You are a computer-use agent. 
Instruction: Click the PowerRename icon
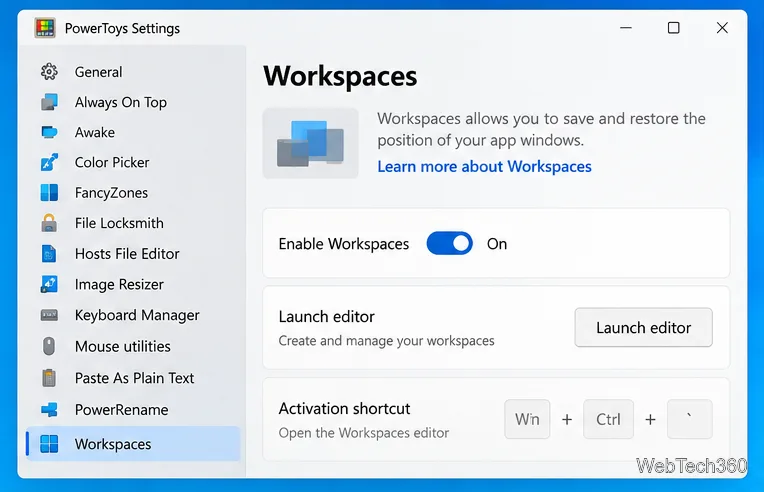49,410
